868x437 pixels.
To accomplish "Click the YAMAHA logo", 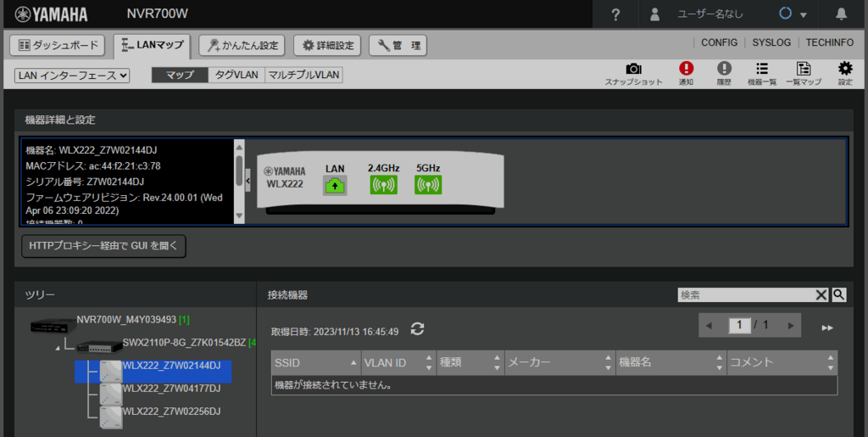I will click(51, 14).
